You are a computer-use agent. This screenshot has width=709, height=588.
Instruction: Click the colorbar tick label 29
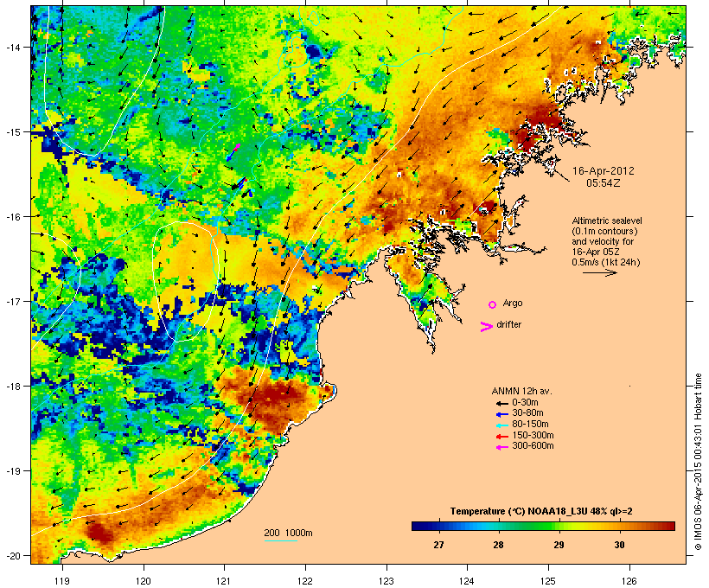click(x=559, y=545)
